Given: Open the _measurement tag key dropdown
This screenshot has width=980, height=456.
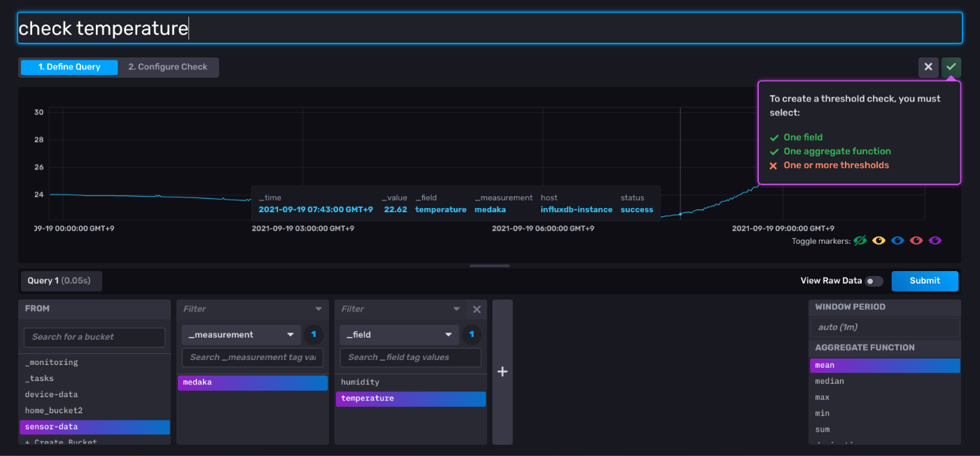Looking at the screenshot, I should pos(241,335).
